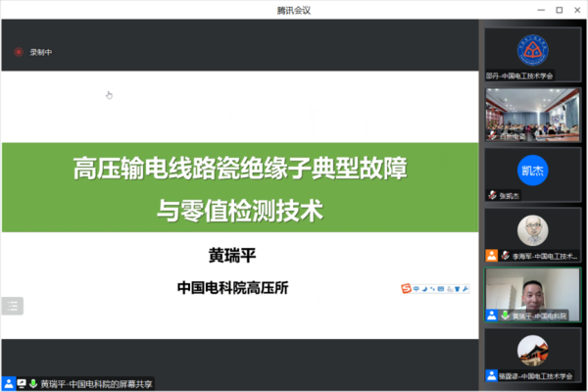This screenshot has height=392, width=588.
Task: Select 黄瑞平 speaker video tile
Action: click(533, 295)
